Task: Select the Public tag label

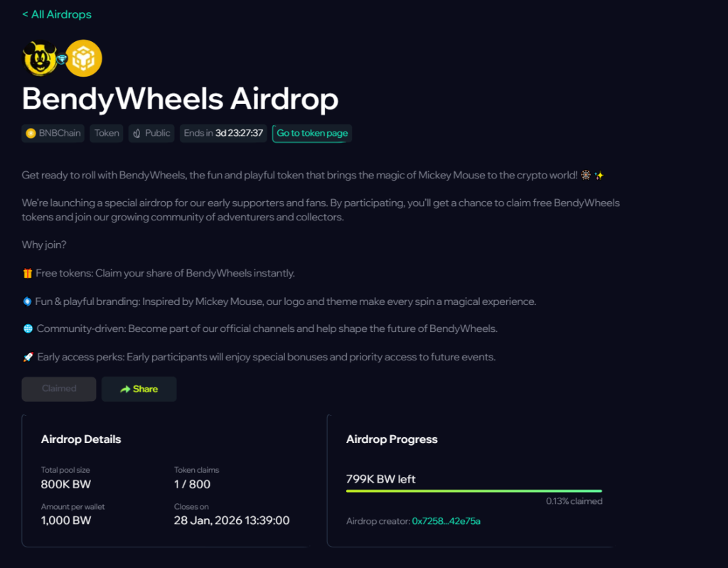Action: (x=158, y=133)
